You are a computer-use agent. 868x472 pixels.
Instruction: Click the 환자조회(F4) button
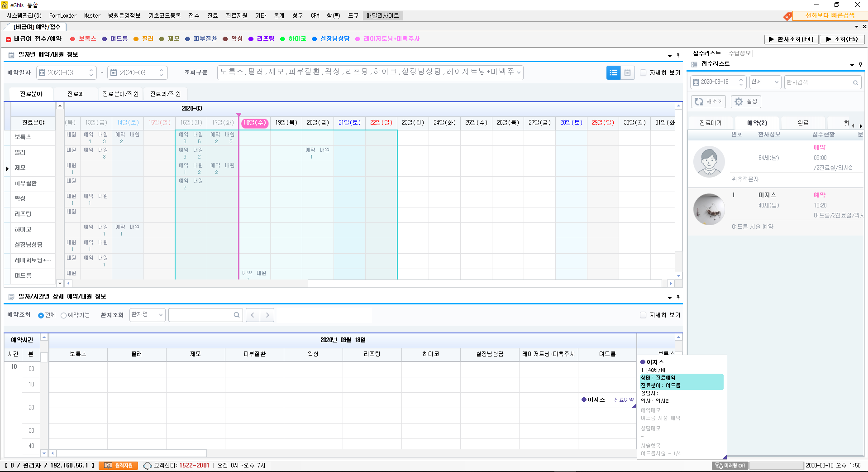pyautogui.click(x=791, y=39)
